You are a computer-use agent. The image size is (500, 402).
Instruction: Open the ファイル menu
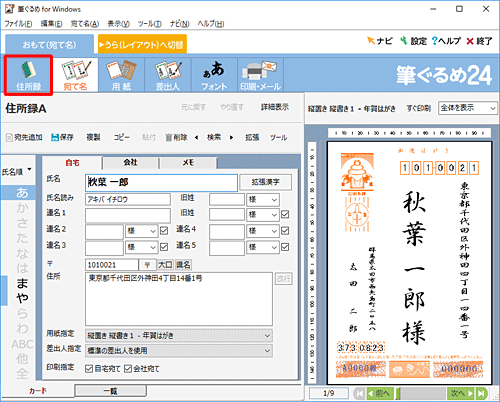[18, 24]
